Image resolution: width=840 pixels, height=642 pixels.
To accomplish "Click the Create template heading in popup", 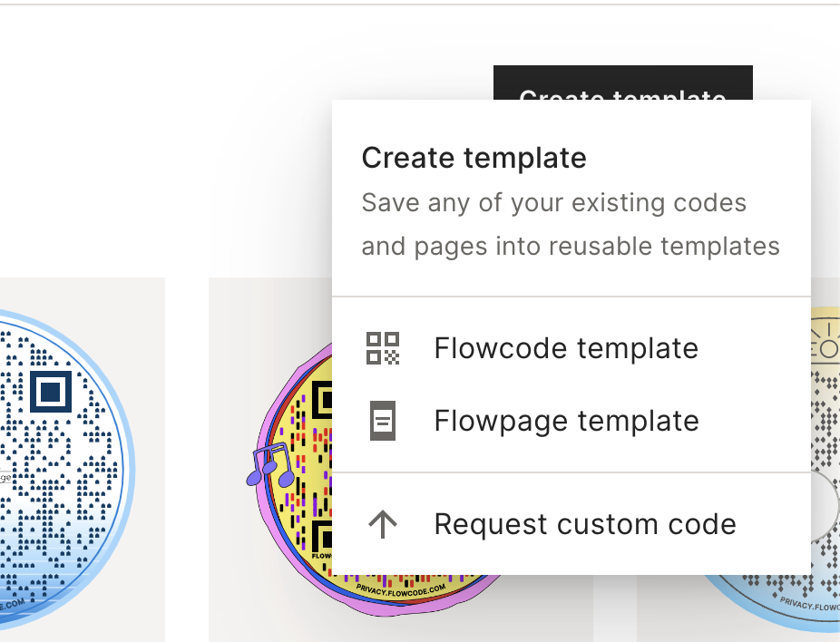I will [x=474, y=158].
